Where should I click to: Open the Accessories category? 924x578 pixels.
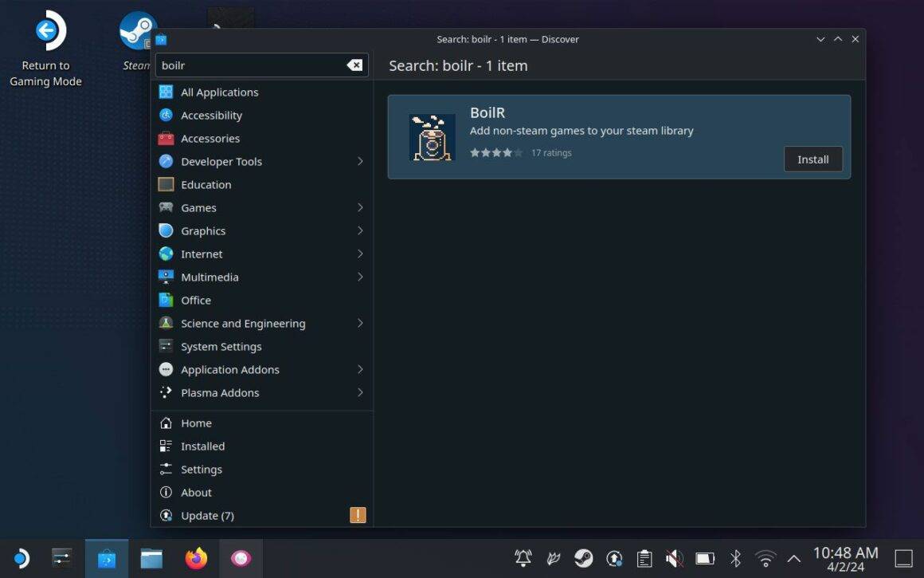[261, 138]
